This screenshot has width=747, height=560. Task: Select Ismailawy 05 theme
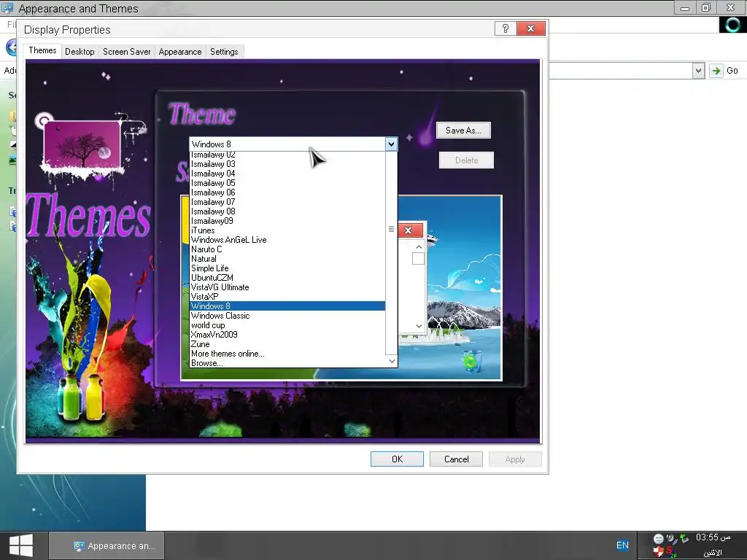click(287, 183)
